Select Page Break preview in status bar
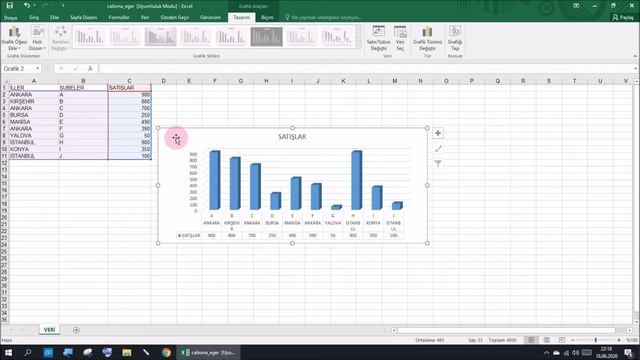The height and width of the screenshot is (360, 640). coord(562,340)
